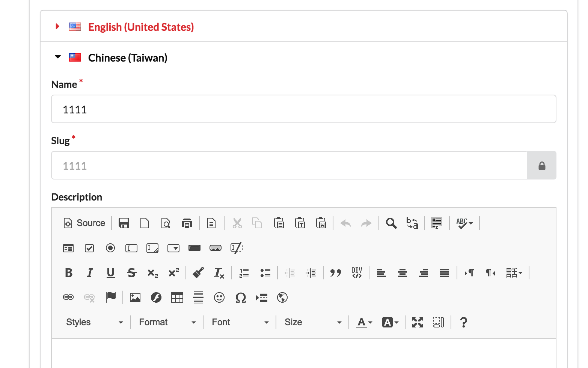The image size is (588, 368).
Task: Insert a bulleted list
Action: (x=265, y=273)
